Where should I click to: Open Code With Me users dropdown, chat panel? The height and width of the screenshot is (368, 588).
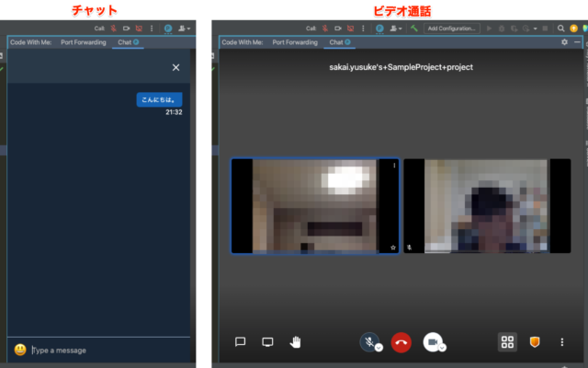click(184, 29)
